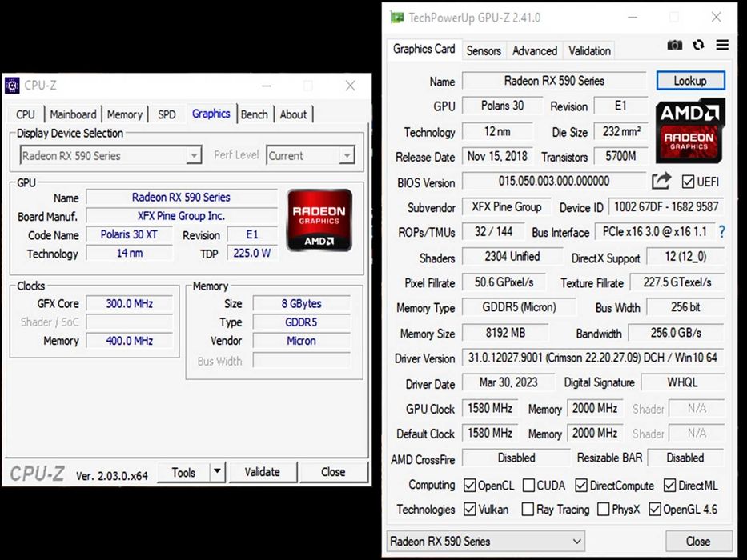Image resolution: width=747 pixels, height=560 pixels.
Task: Click the CPU-Z memory clock 400.0 MHz value
Action: tap(129, 341)
